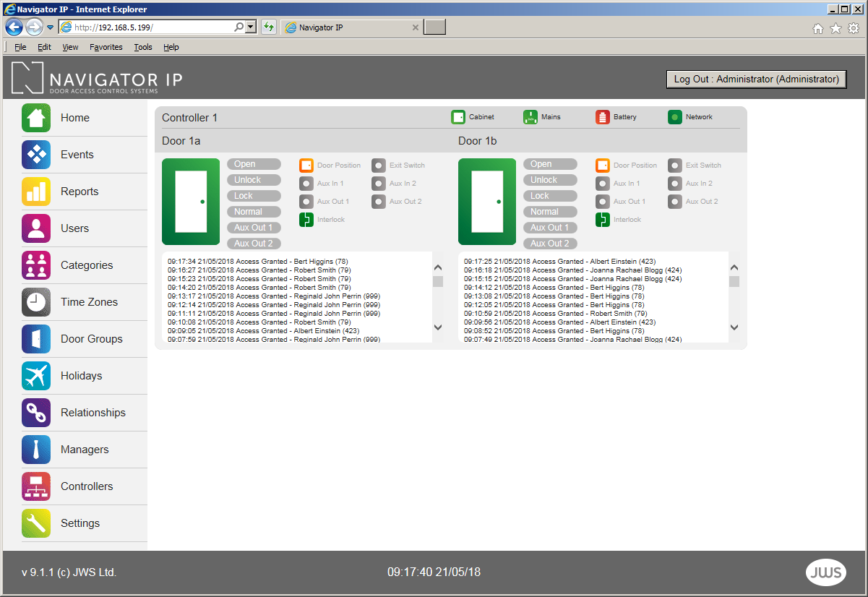Open the Time Zones clock icon
This screenshot has width=868, height=597.
[x=36, y=302]
